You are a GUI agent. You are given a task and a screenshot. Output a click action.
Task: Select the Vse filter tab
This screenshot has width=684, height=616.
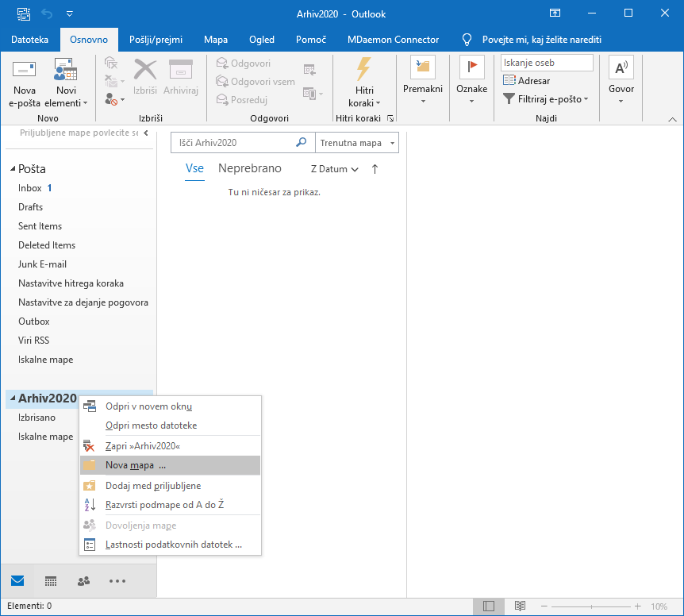194,168
